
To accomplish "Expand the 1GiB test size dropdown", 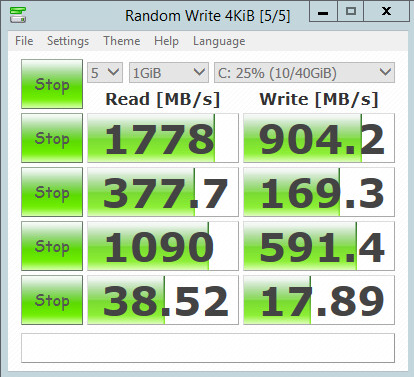I will click(x=169, y=72).
